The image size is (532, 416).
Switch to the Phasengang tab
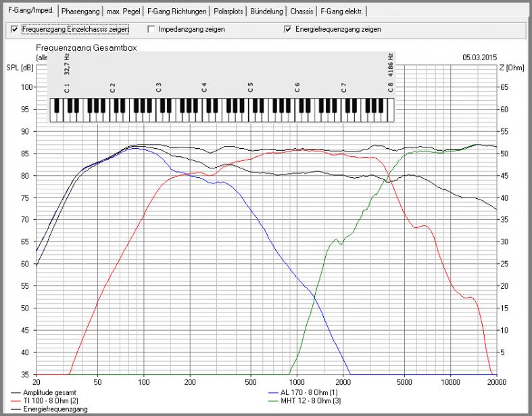tap(80, 11)
